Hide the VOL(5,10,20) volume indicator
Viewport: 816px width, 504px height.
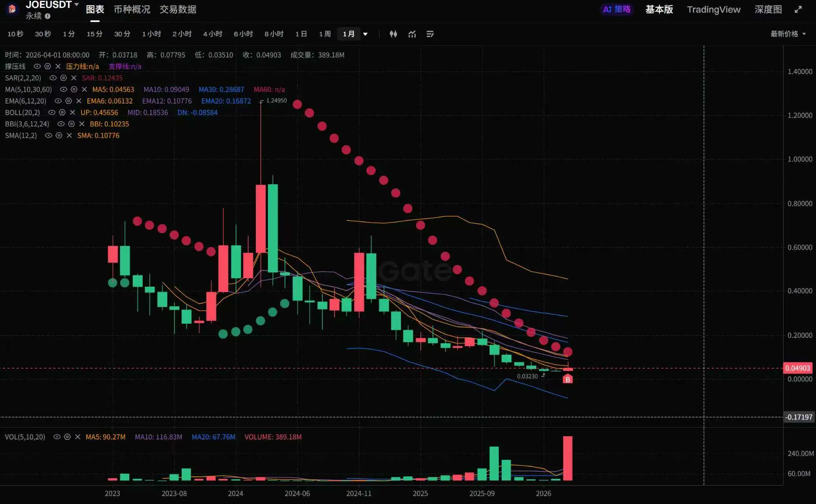(x=57, y=437)
